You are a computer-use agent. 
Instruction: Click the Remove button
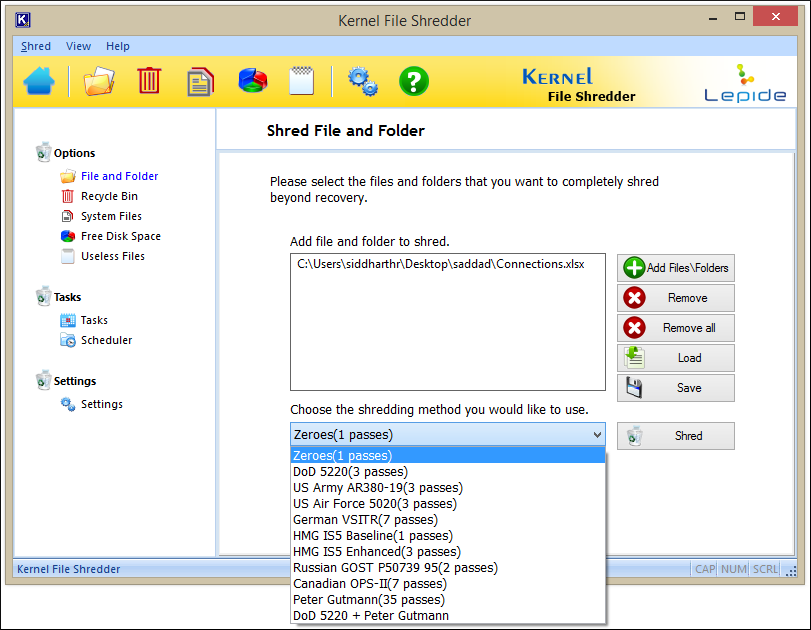pos(675,298)
